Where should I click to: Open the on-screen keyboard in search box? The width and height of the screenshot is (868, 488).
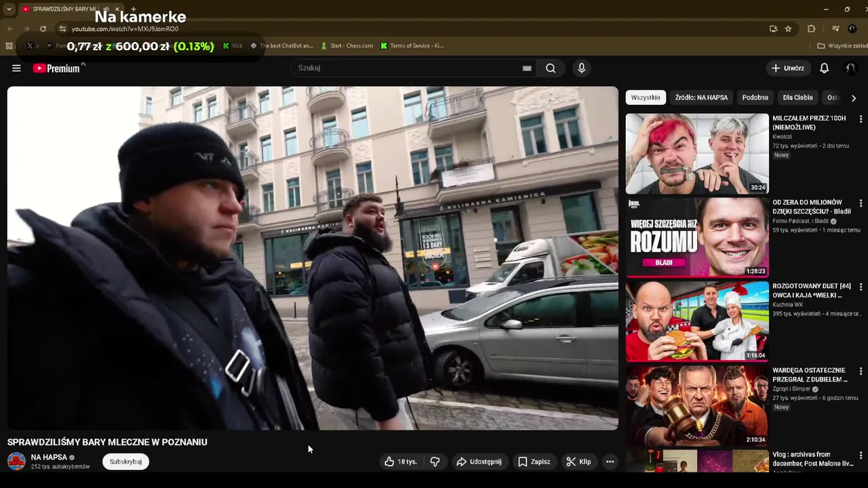(527, 68)
